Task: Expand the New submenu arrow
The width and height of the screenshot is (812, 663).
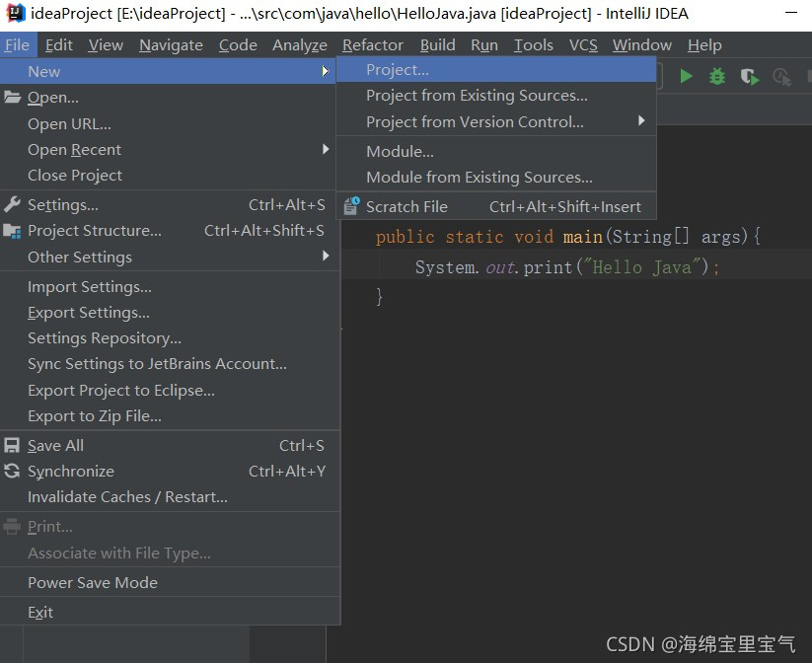Action: pos(326,71)
